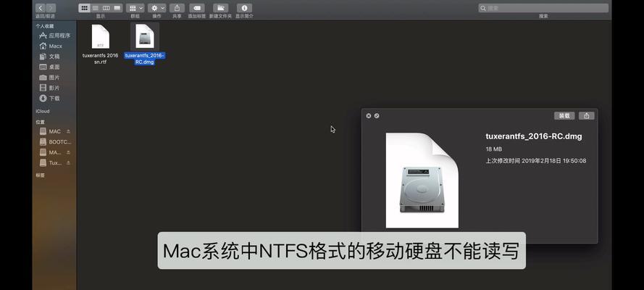Screen dimensions: 644x290
Task: Open the 操作 gear action menu
Action: [x=157, y=8]
